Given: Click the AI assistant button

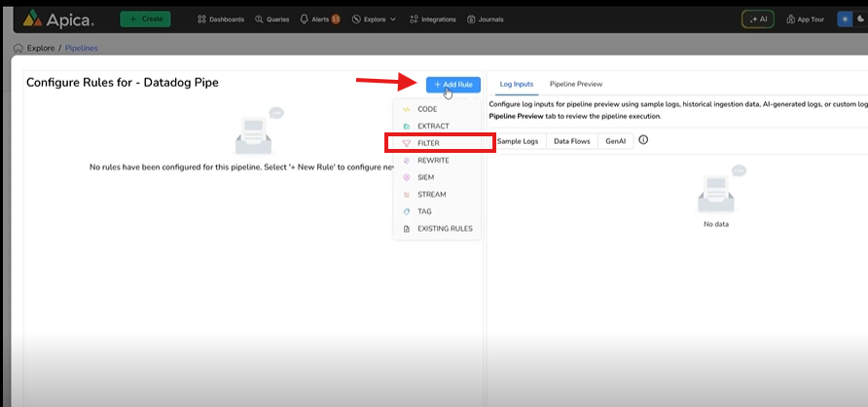Looking at the screenshot, I should point(757,18).
